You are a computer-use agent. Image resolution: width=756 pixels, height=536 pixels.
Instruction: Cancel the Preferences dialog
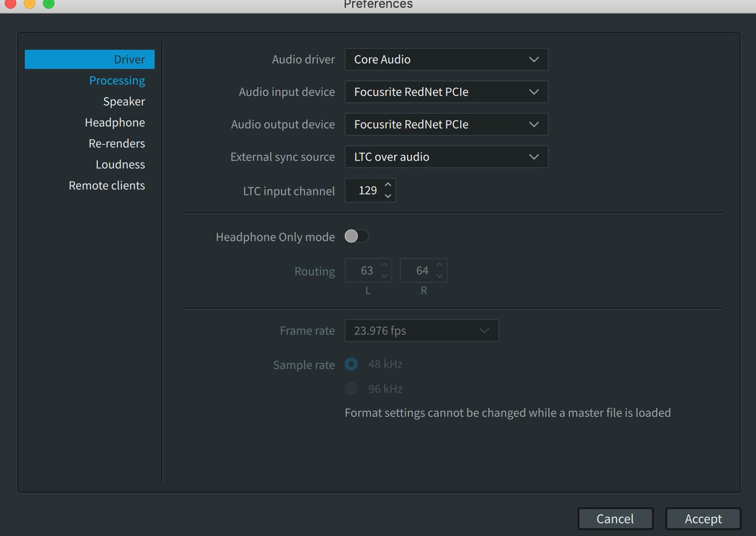click(615, 518)
